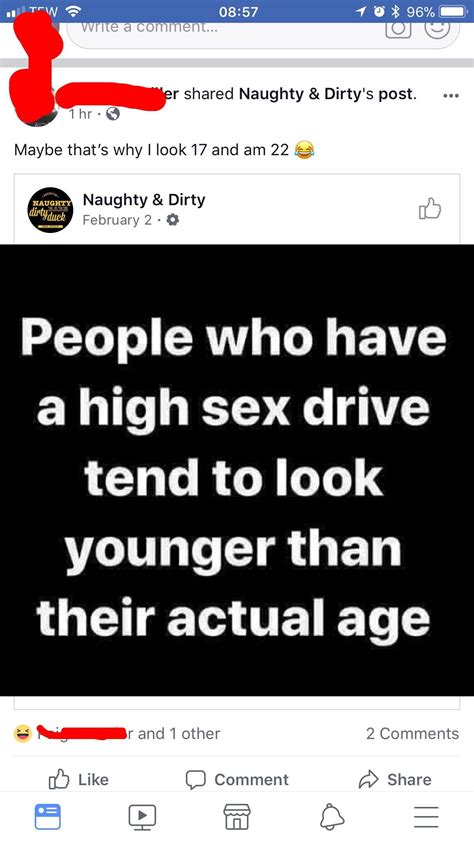
Task: Open the Naughty & Dirty page name link
Action: (x=144, y=200)
